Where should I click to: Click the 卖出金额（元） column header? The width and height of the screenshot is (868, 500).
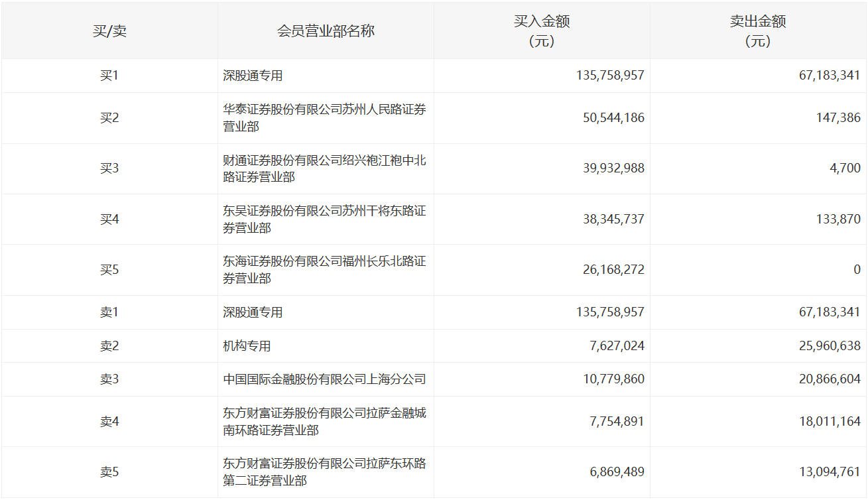click(x=758, y=31)
